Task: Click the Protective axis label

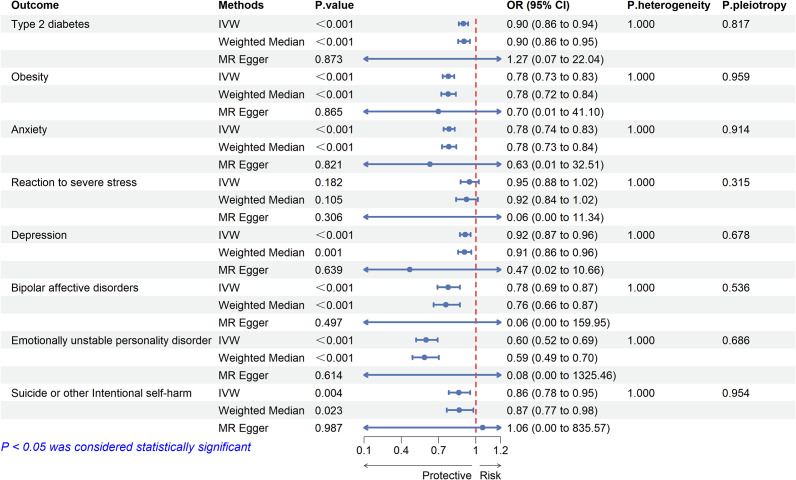Action: [447, 475]
